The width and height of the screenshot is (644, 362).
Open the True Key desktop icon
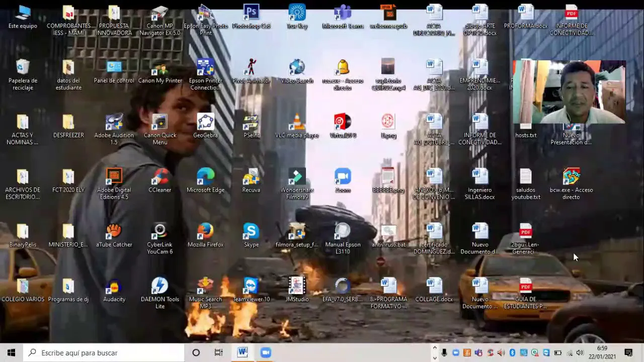click(x=297, y=17)
